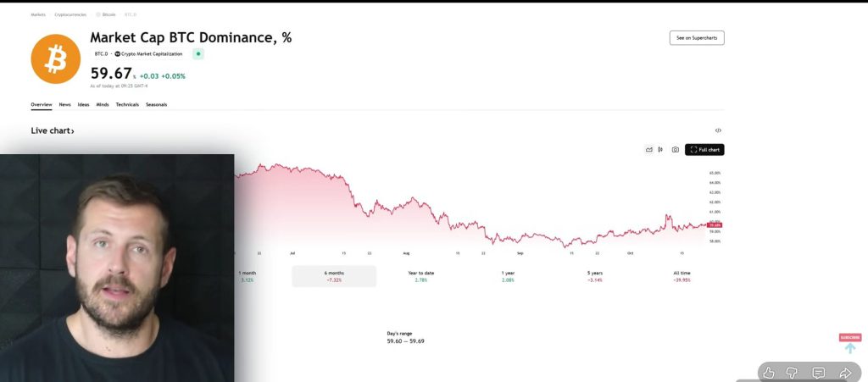Go to Cryptocurrencies breadcrumb link

coord(69,14)
